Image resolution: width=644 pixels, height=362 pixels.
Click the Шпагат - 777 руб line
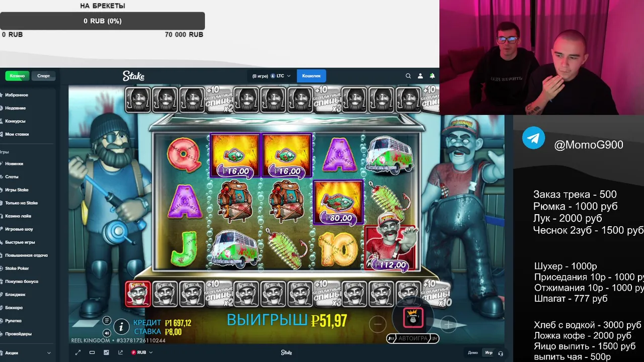[x=571, y=299]
